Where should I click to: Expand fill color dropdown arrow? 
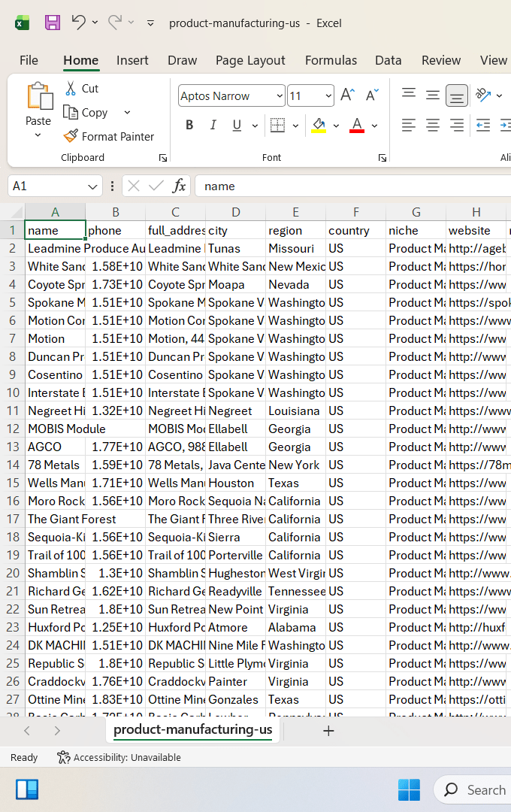[336, 126]
